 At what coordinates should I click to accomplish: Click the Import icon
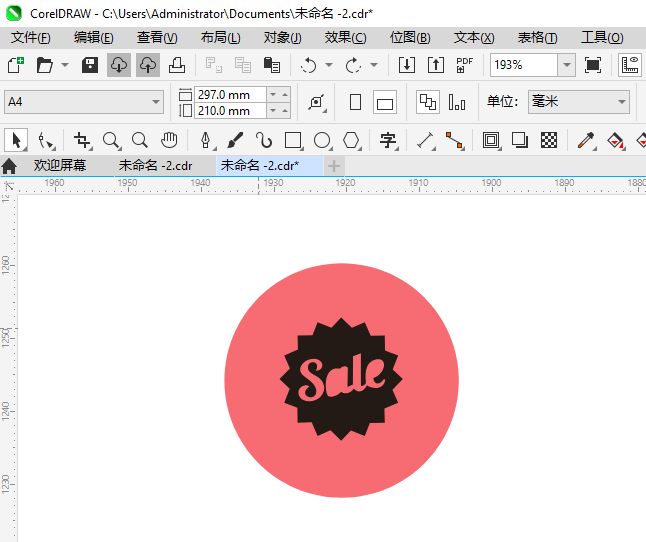tap(407, 65)
